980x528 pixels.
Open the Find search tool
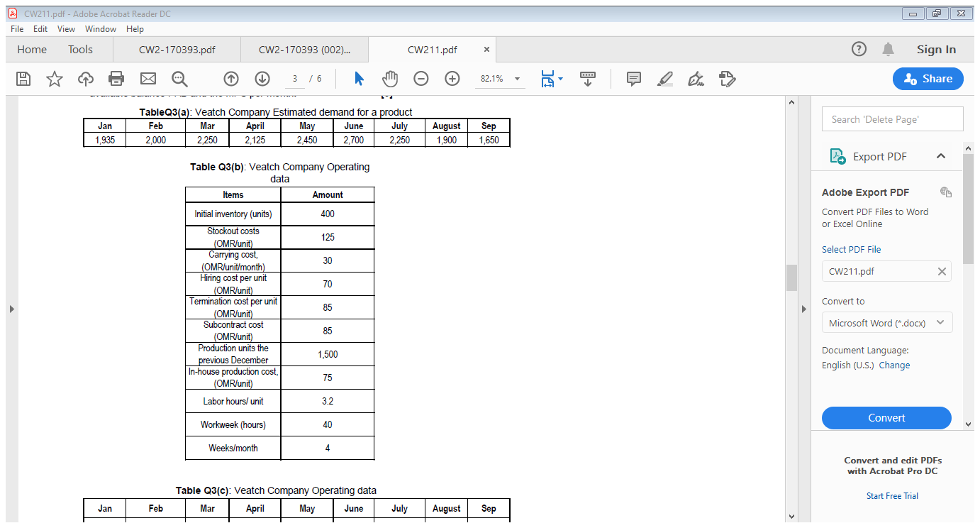click(179, 79)
